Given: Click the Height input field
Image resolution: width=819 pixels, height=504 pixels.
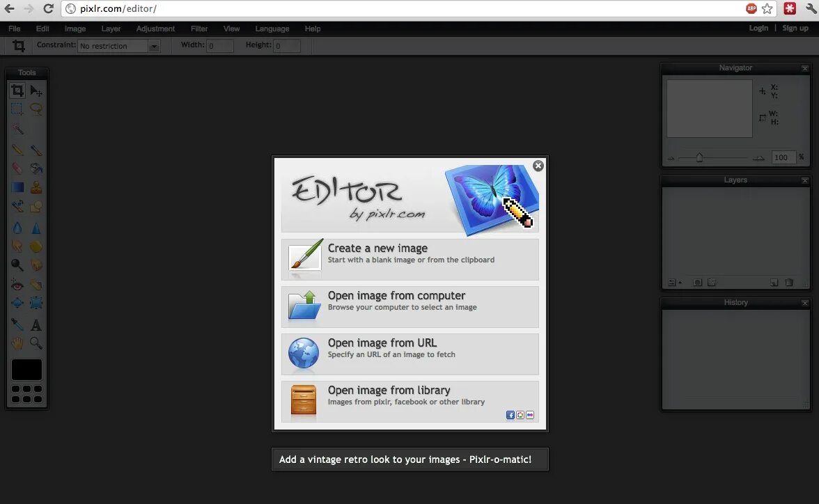Looking at the screenshot, I should (x=287, y=46).
